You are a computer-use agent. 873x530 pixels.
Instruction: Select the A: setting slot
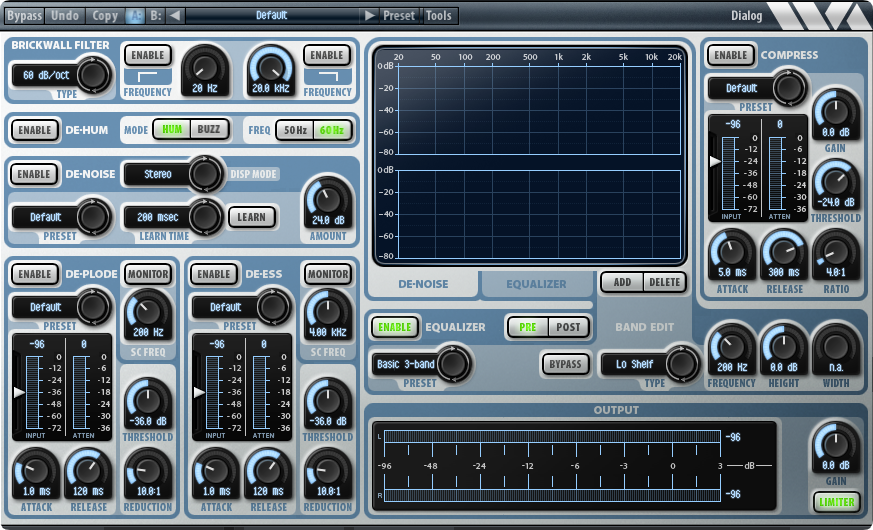point(135,16)
